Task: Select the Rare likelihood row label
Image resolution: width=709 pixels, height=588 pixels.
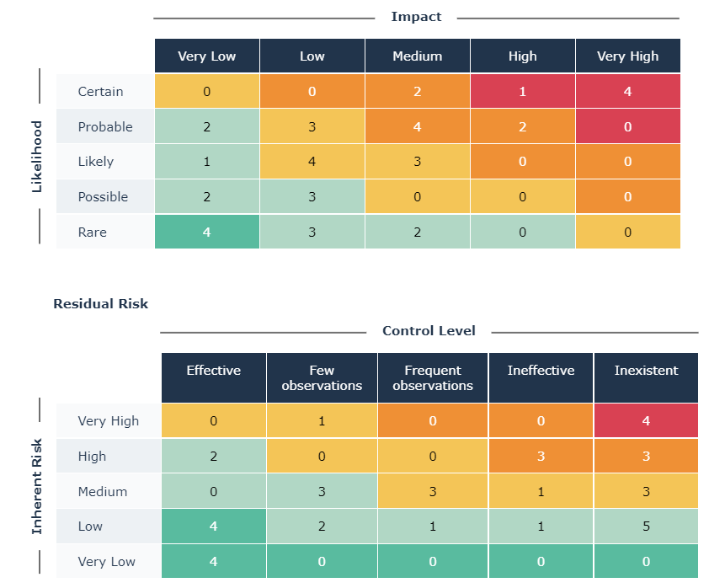Action: tap(93, 232)
